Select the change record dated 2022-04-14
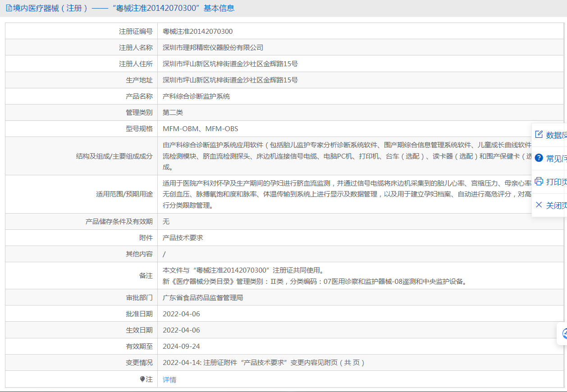 point(264,363)
